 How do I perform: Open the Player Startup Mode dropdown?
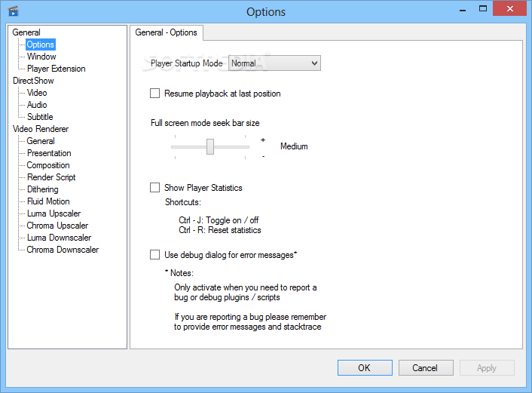[274, 63]
